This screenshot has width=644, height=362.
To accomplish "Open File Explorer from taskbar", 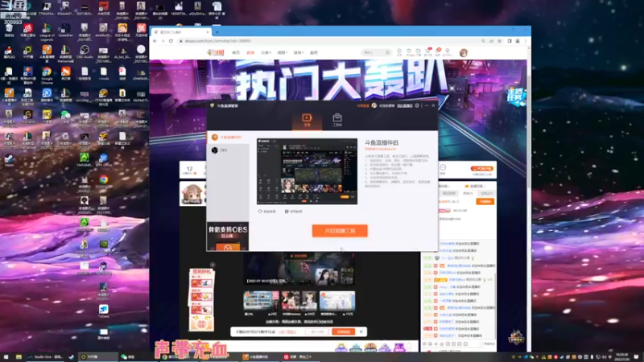I will (x=19, y=357).
